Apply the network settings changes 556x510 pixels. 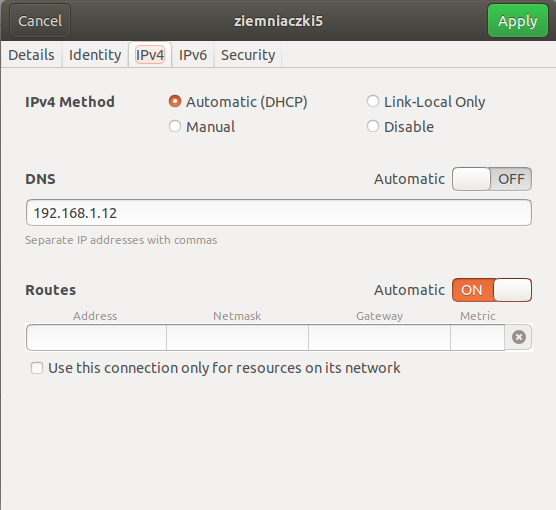click(x=518, y=21)
